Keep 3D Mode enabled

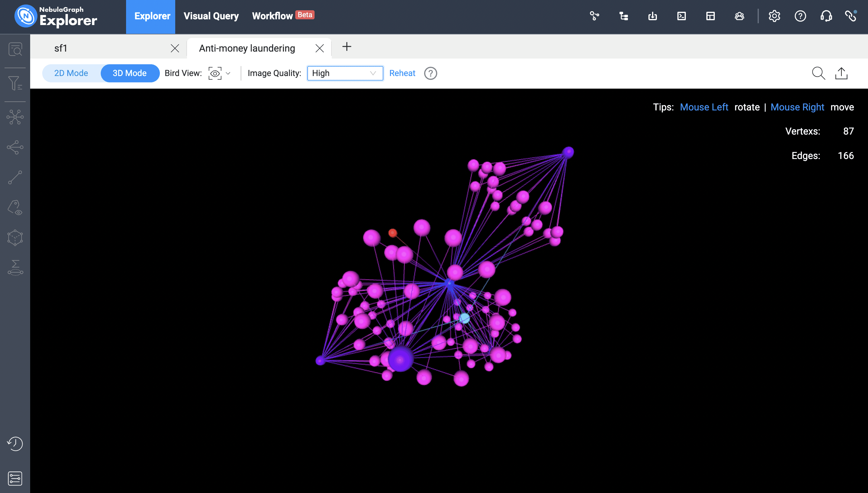[130, 73]
